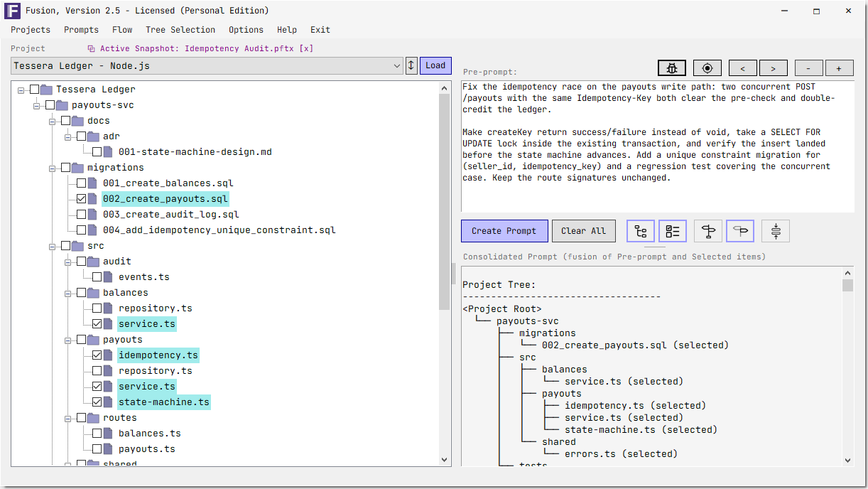Screen dimensions: 868x489
Task: Click the docs folder icon
Action: (78, 121)
